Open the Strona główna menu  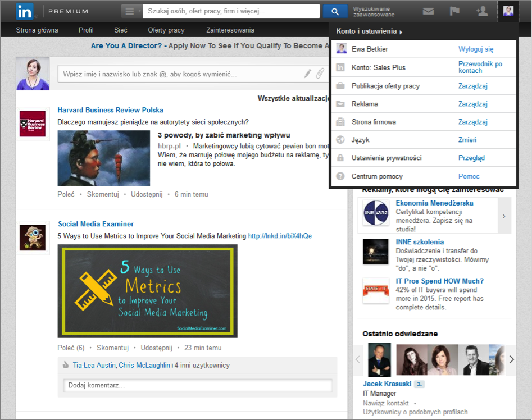coord(37,30)
